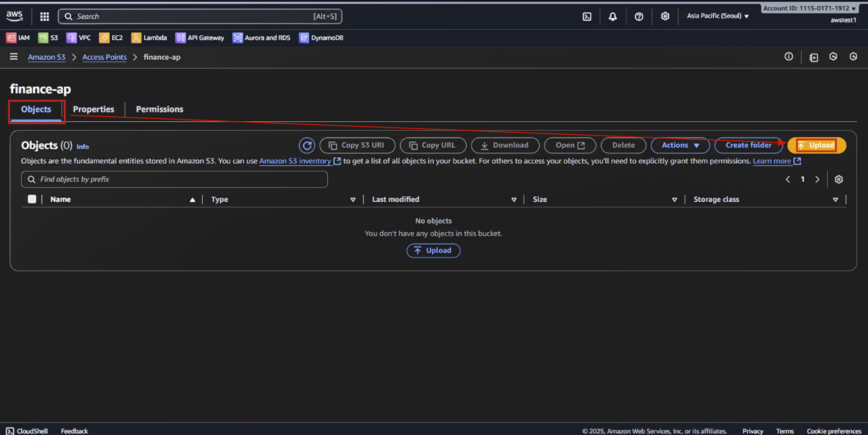The height and width of the screenshot is (435, 868).
Task: Go to the next page arrow
Action: (817, 179)
